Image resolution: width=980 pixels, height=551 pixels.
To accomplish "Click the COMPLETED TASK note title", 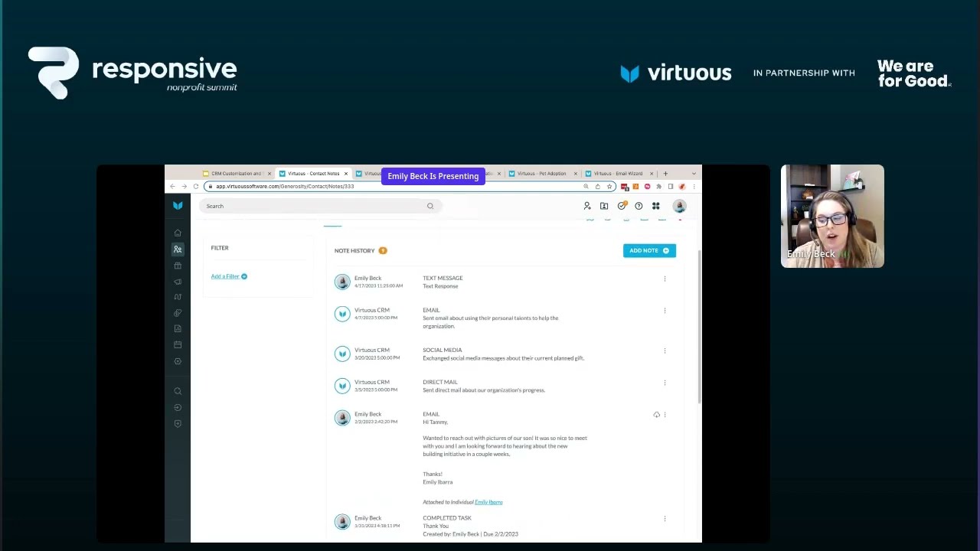I will [447, 519].
